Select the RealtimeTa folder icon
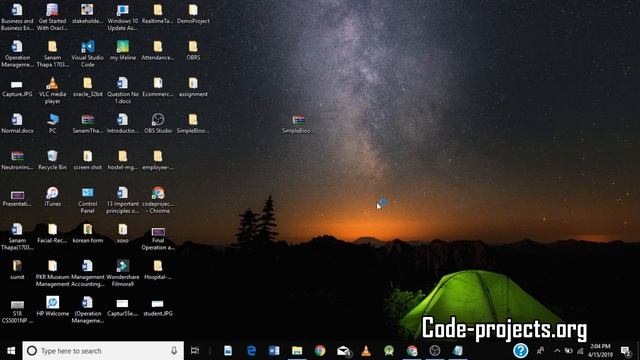 (158, 13)
